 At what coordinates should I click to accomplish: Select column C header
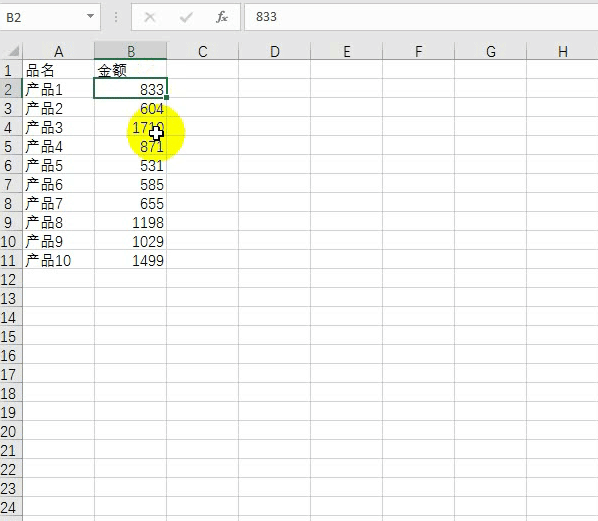click(x=203, y=51)
